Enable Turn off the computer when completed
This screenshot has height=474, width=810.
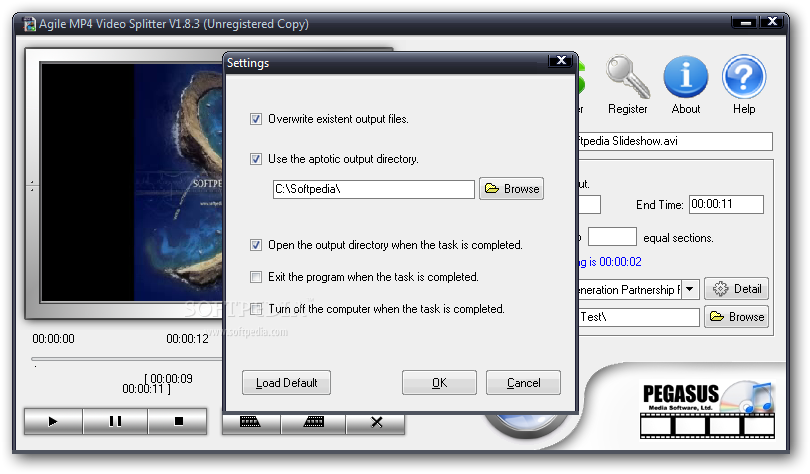[256, 309]
